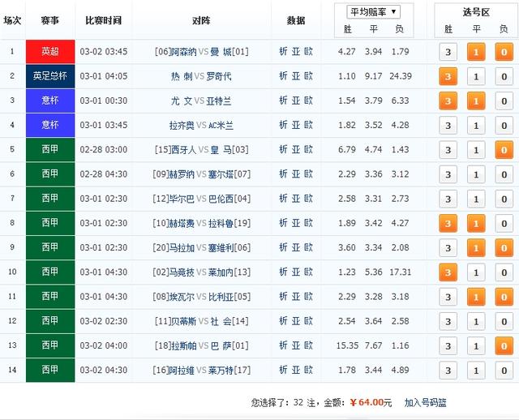The image size is (519, 420).
Task: Open 欧 European odds for 贝蒂斯 VS 社会
Action: pyautogui.click(x=308, y=321)
